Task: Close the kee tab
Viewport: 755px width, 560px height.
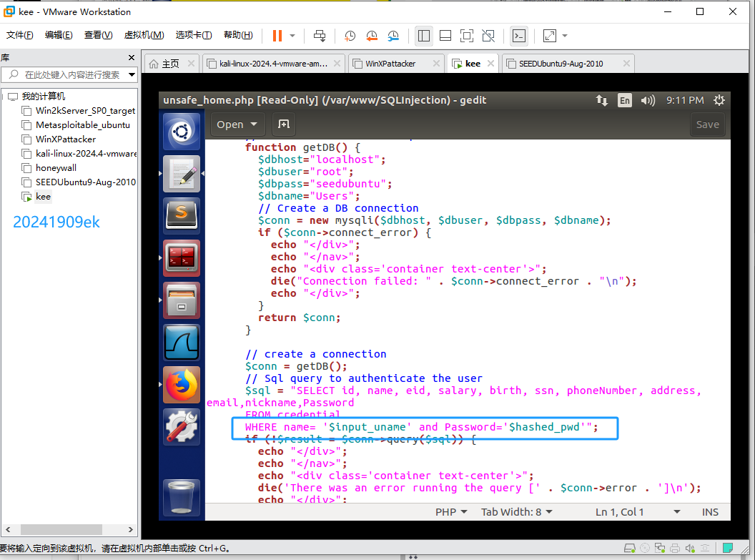Action: 490,64
